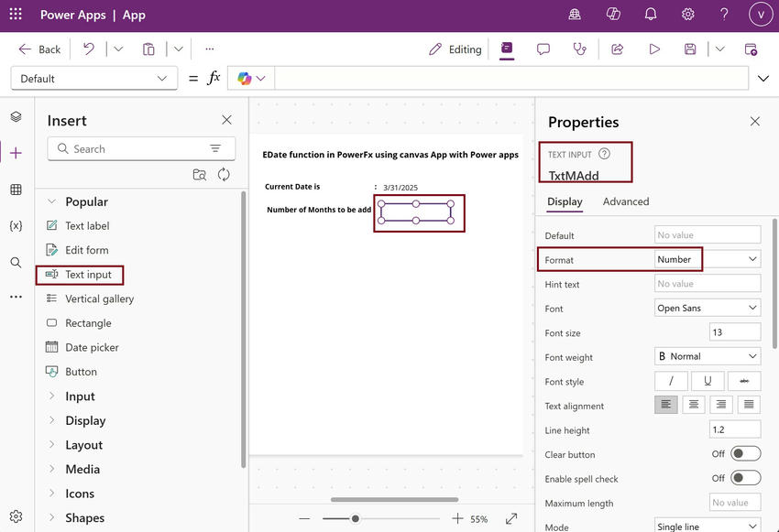779x532 pixels.
Task: Open the Format dropdown showing Number
Action: click(x=708, y=259)
